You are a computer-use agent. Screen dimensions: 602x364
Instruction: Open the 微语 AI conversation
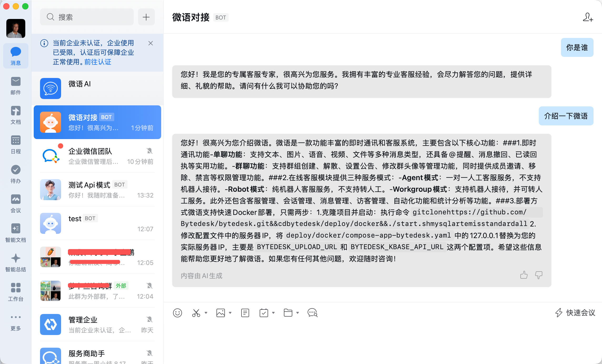point(97,88)
